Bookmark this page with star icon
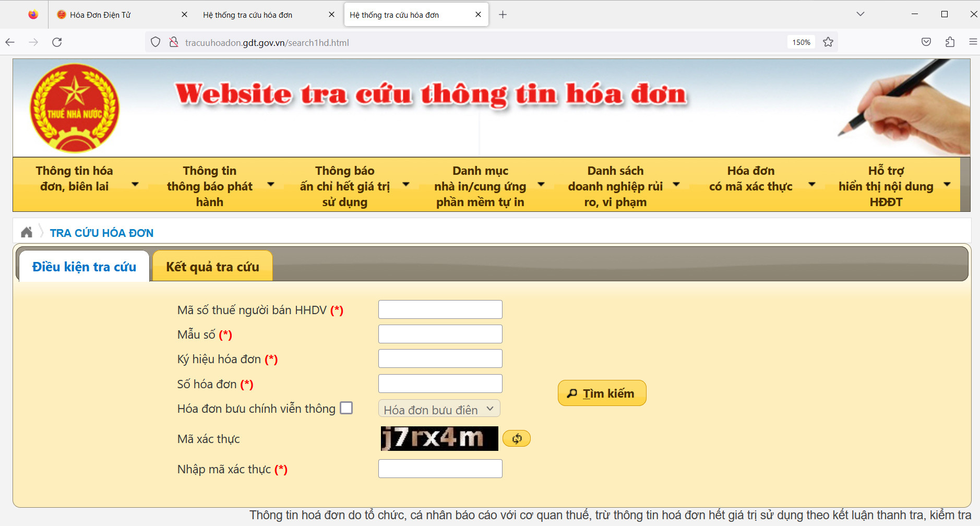The height and width of the screenshot is (526, 980). click(828, 42)
